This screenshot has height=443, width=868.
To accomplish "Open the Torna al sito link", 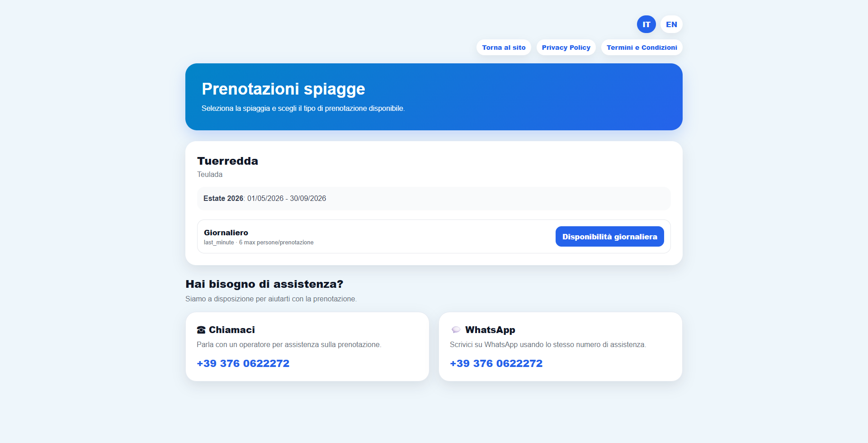I will (504, 48).
